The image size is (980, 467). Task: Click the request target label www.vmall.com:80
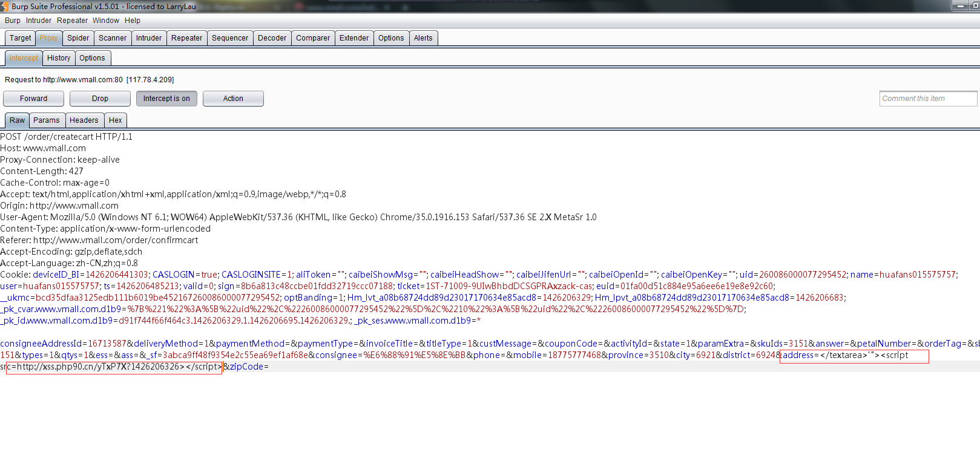pyautogui.click(x=82, y=80)
